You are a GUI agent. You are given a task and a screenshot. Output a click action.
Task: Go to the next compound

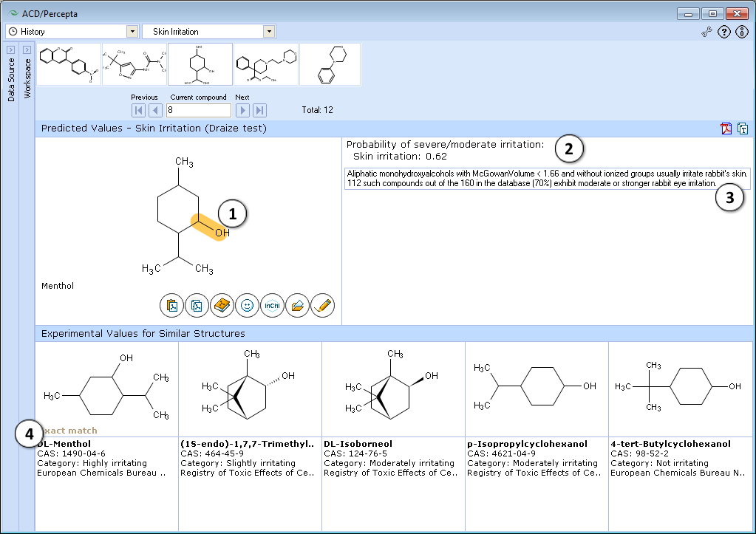coord(242,110)
